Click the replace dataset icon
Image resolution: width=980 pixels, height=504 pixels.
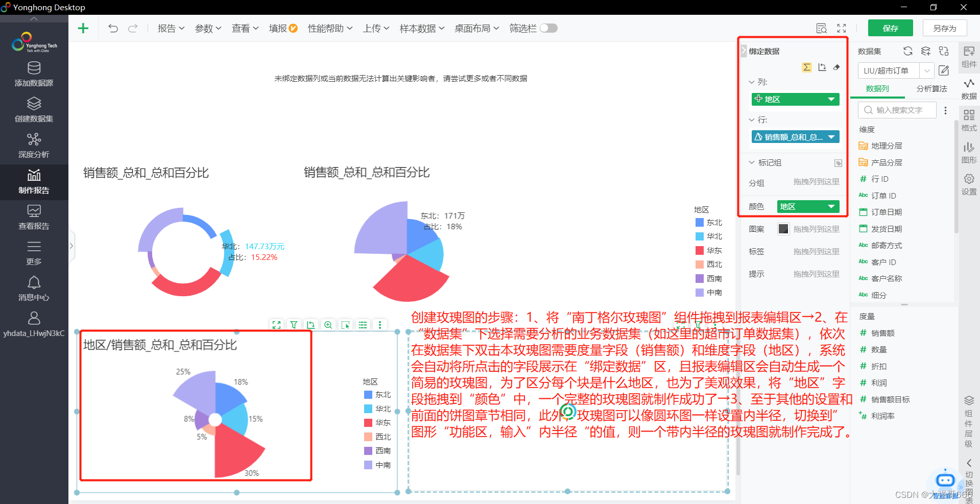(944, 51)
